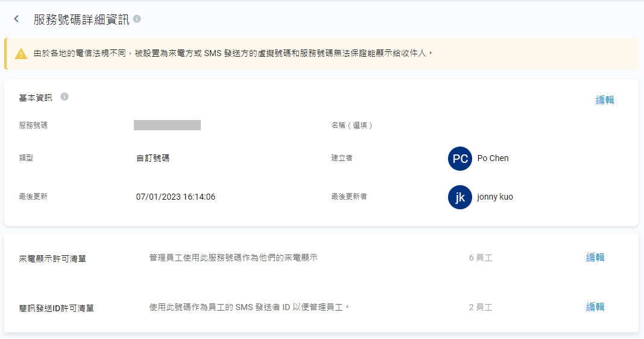The image size is (644, 339).
Task: Click the yellow warning triangle icon
Action: coord(21,54)
